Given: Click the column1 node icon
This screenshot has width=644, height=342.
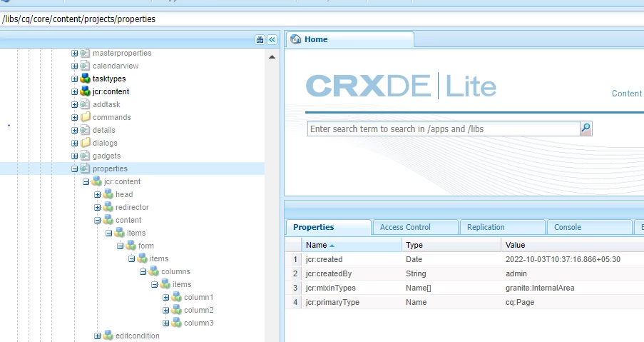Looking at the screenshot, I should (177, 297).
